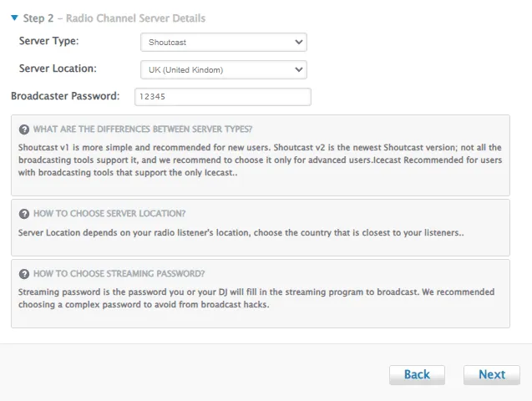Image resolution: width=532 pixels, height=401 pixels.
Task: Click the Server Type label
Action: [x=48, y=41]
